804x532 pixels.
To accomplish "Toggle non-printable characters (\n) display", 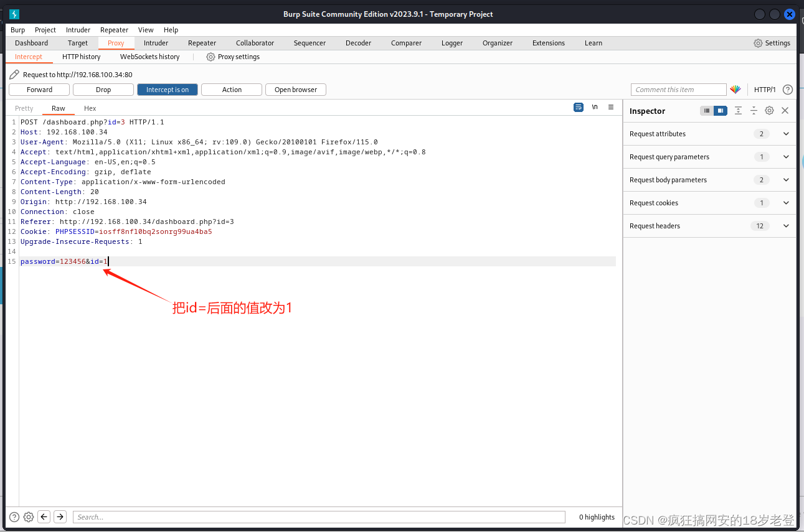I will click(595, 107).
